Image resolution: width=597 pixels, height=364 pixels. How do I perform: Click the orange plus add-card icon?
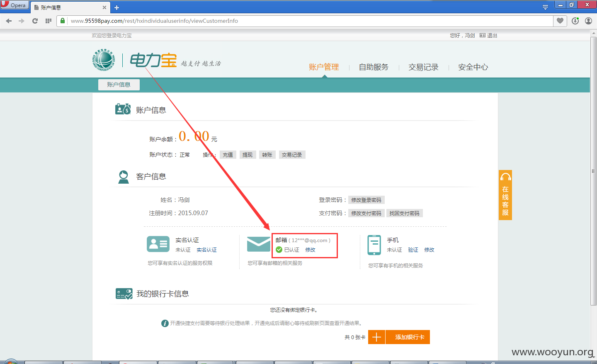point(376,337)
